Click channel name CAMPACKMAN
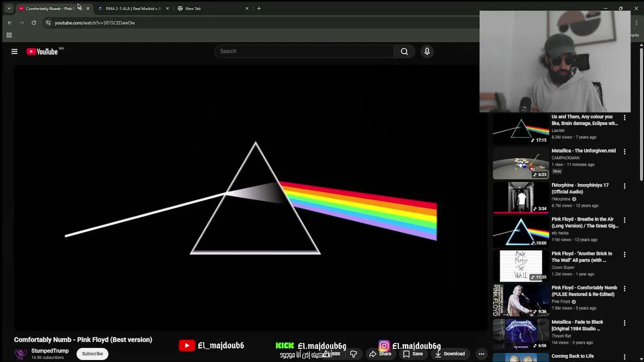The height and width of the screenshot is (362, 644). click(566, 158)
